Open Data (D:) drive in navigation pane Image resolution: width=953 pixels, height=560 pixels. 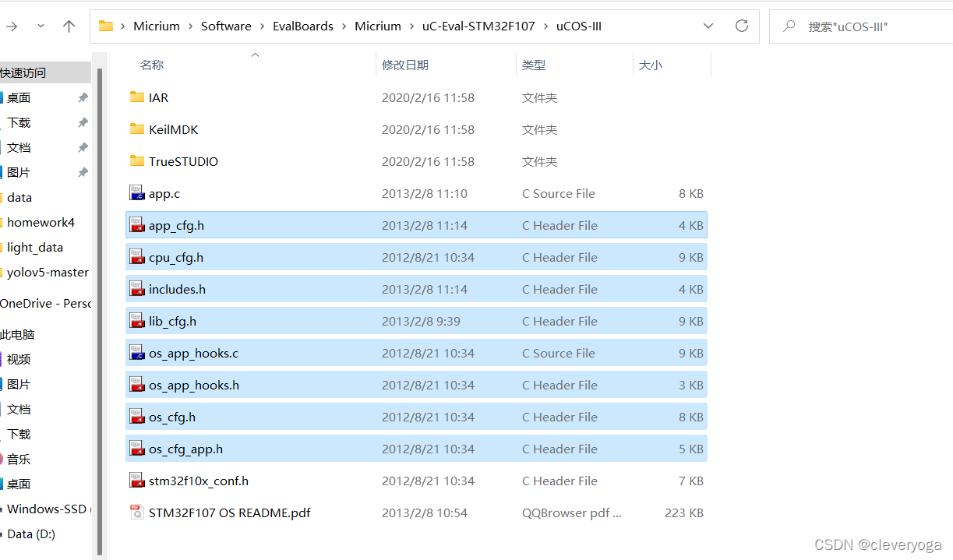[31, 534]
